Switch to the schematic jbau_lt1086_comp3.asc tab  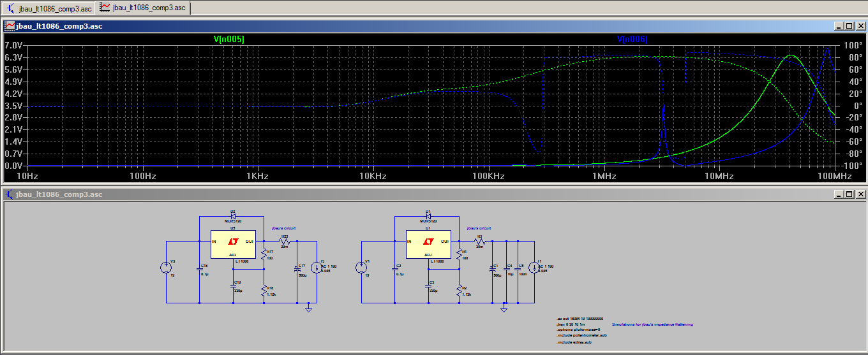point(50,8)
